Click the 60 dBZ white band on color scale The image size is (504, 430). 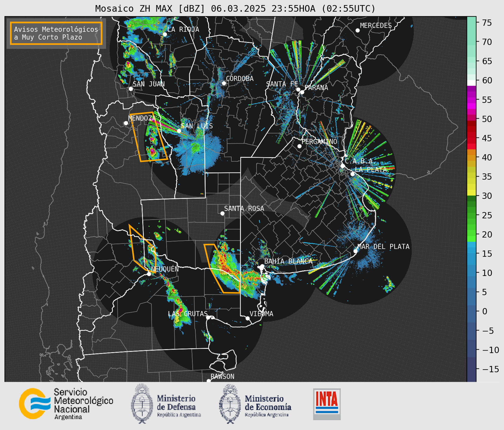471,83
